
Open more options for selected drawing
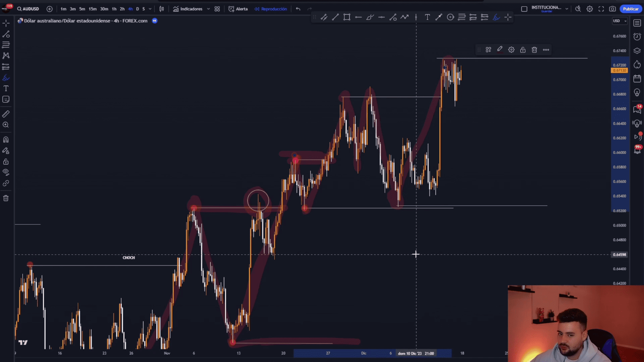click(546, 50)
